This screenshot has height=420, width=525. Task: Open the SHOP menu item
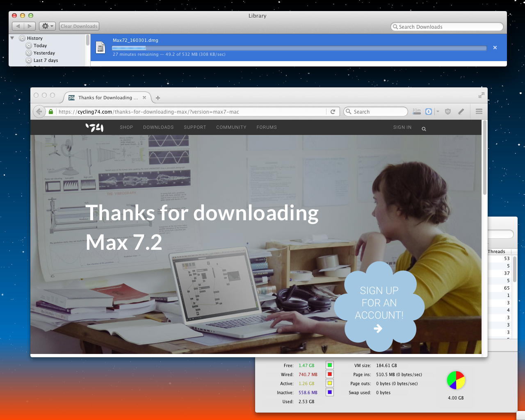[x=126, y=127]
